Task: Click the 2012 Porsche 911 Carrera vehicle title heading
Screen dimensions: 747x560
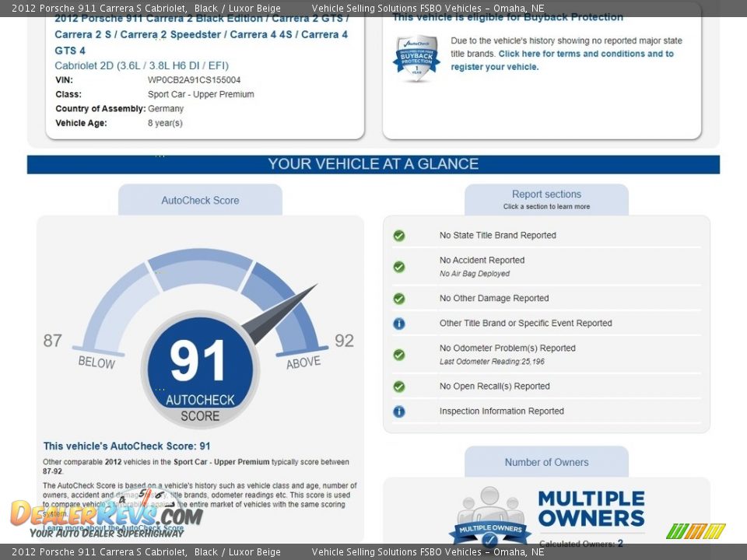Action: [x=201, y=34]
